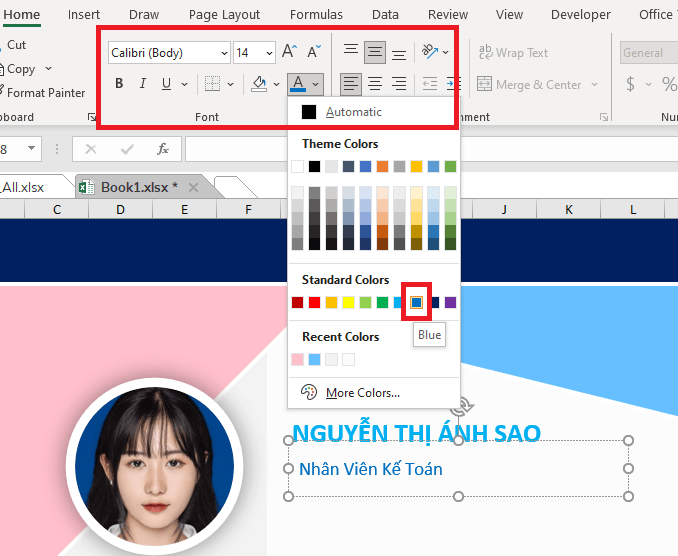Screen dimensions: 678x556
Task: Choose Automatic font color option
Action: pos(353,112)
